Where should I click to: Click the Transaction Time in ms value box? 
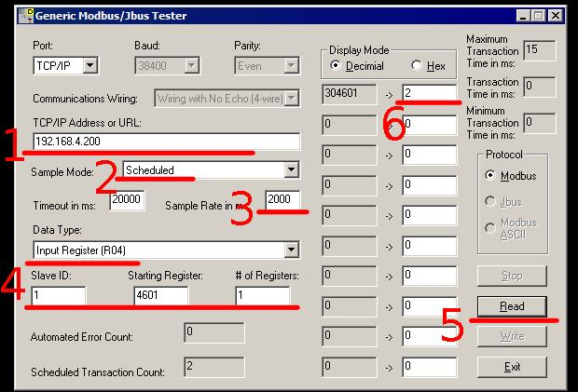pos(540,87)
